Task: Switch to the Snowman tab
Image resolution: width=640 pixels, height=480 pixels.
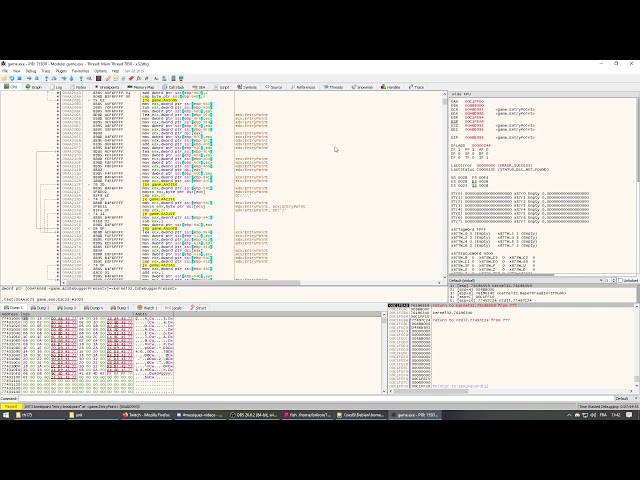Action: tap(362, 87)
